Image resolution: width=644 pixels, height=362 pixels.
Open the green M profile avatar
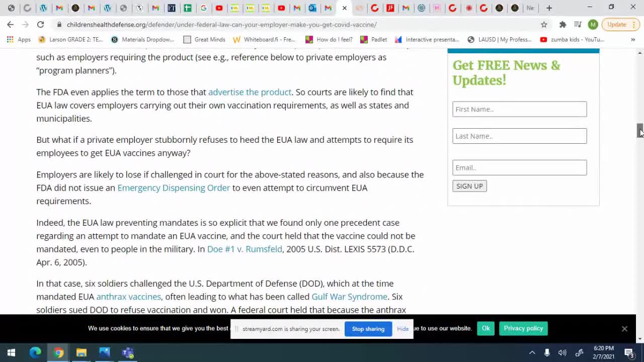[x=593, y=24]
